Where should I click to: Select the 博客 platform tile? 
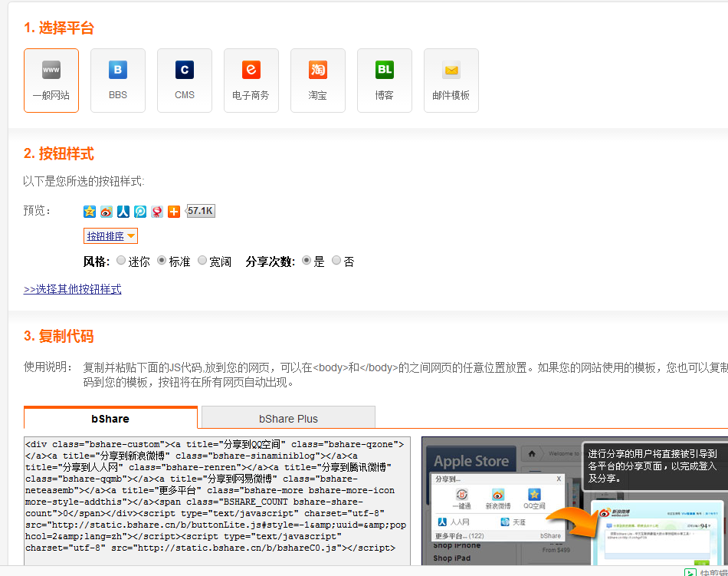[x=385, y=81]
